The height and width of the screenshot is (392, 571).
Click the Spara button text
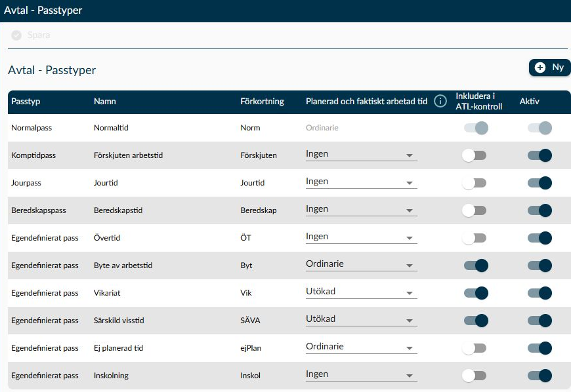pos(39,35)
